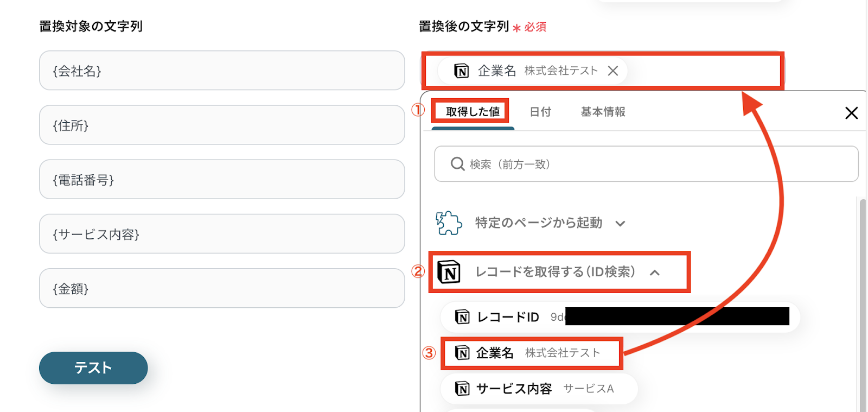Click the Notion icon in the selected 企業名 chip
The image size is (868, 412).
click(462, 71)
